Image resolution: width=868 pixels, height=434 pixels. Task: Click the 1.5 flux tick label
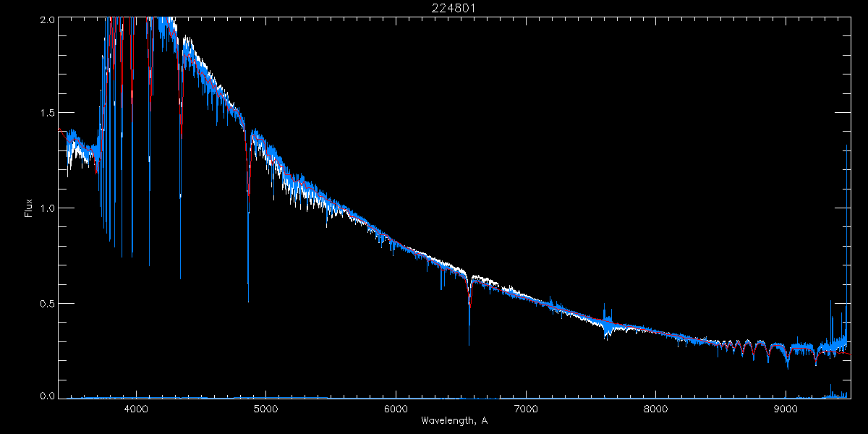(x=47, y=114)
